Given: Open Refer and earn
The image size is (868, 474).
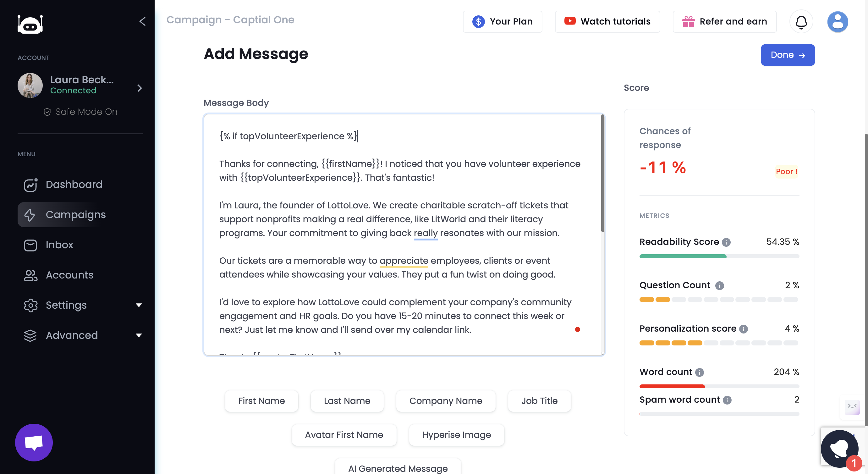Looking at the screenshot, I should [x=724, y=22].
